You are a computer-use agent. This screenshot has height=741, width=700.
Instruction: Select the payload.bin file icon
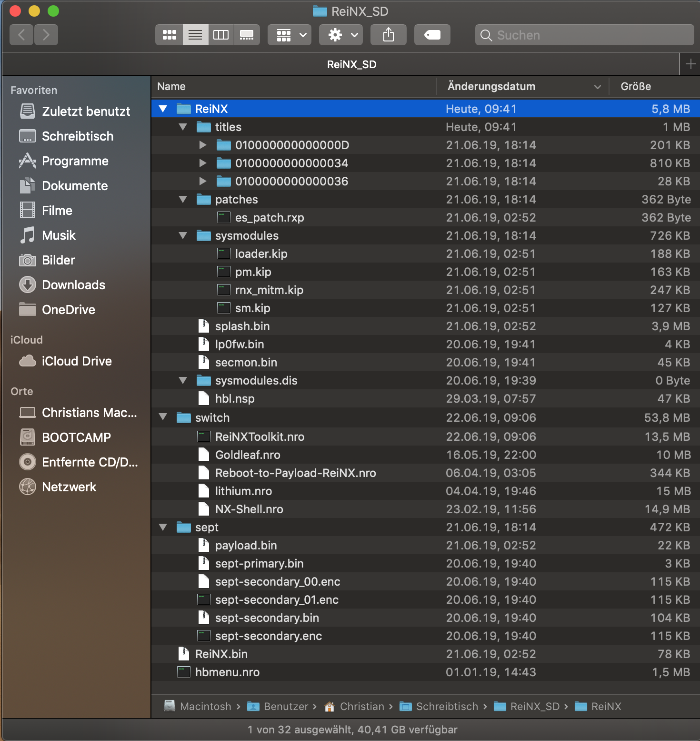tap(204, 545)
